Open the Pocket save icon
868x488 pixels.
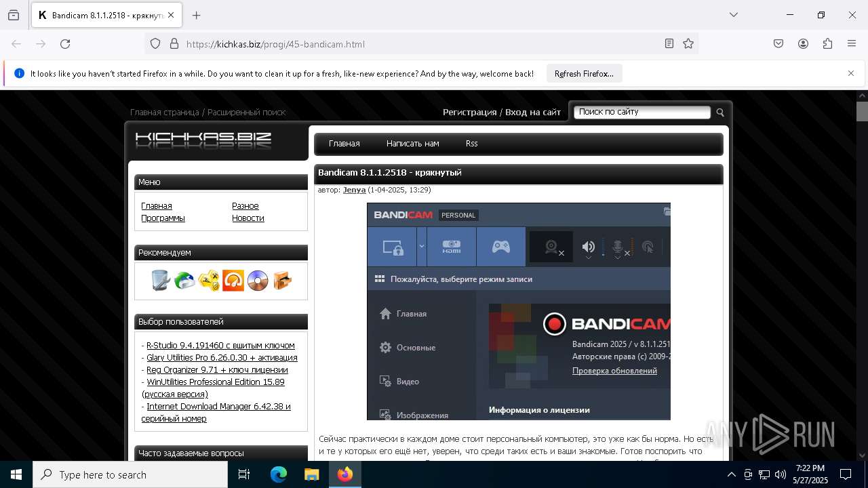click(778, 44)
